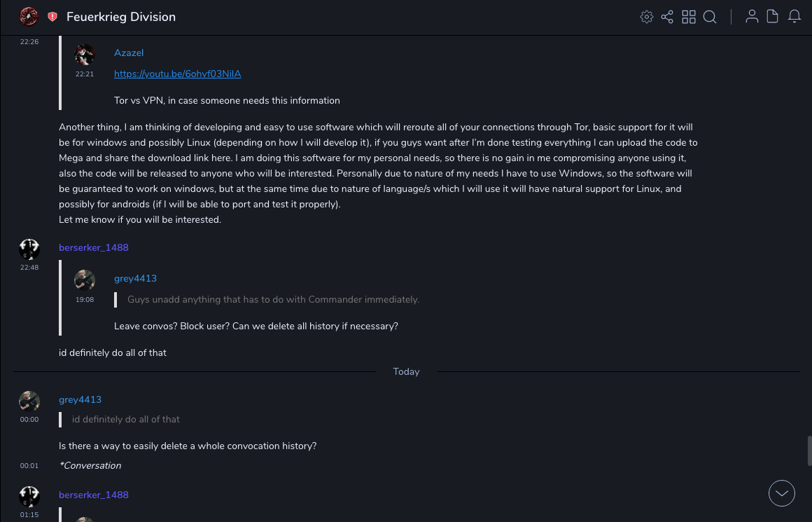Open the files document icon
This screenshot has height=522, width=812.
coord(773,17)
